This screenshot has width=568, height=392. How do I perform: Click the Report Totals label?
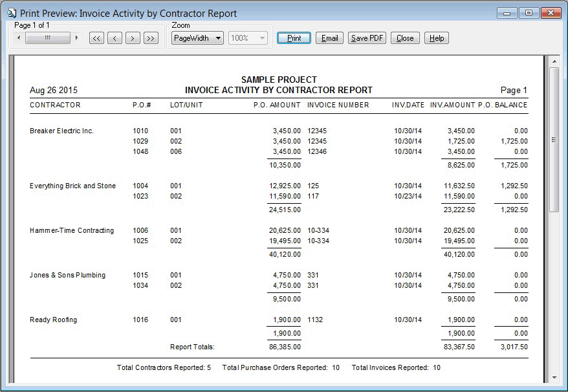pyautogui.click(x=192, y=347)
